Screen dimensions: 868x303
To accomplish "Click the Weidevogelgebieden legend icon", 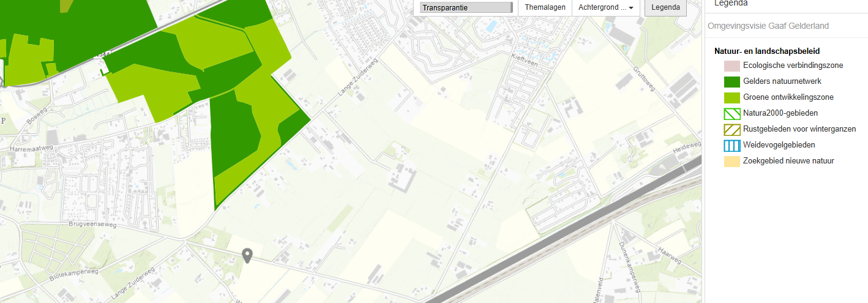I will coord(732,145).
